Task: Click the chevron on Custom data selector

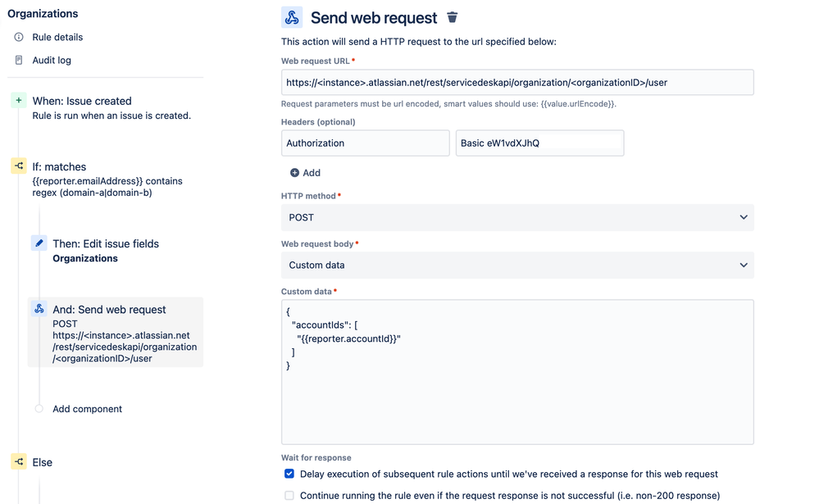Action: tap(744, 265)
